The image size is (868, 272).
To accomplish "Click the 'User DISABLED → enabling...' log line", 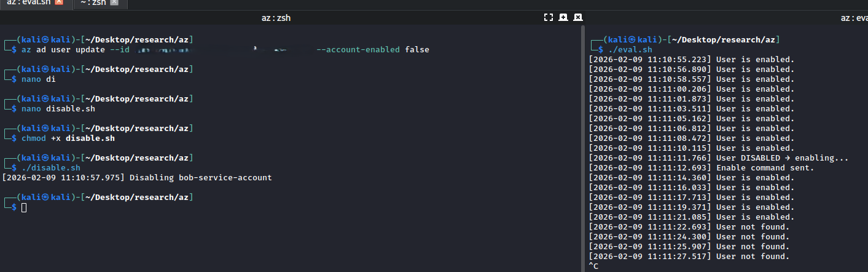I will click(x=782, y=158).
